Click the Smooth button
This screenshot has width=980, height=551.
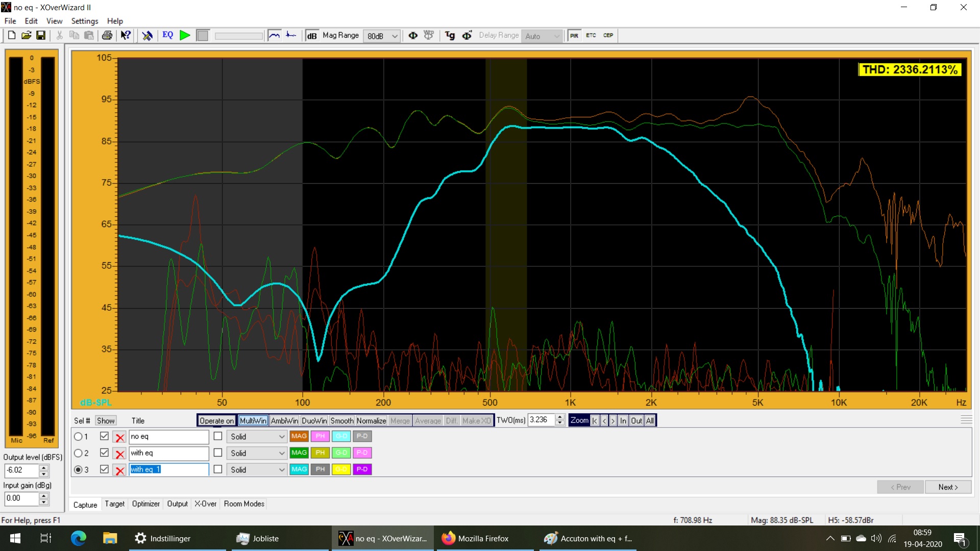click(x=342, y=421)
